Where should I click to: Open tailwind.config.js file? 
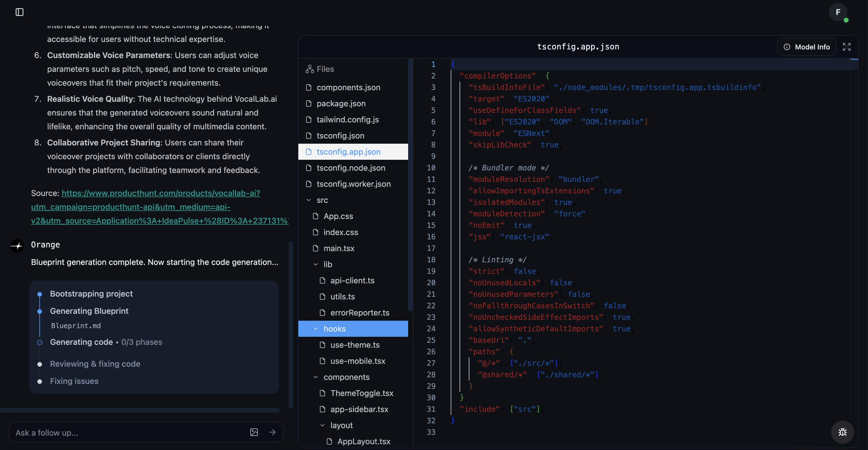click(x=347, y=120)
